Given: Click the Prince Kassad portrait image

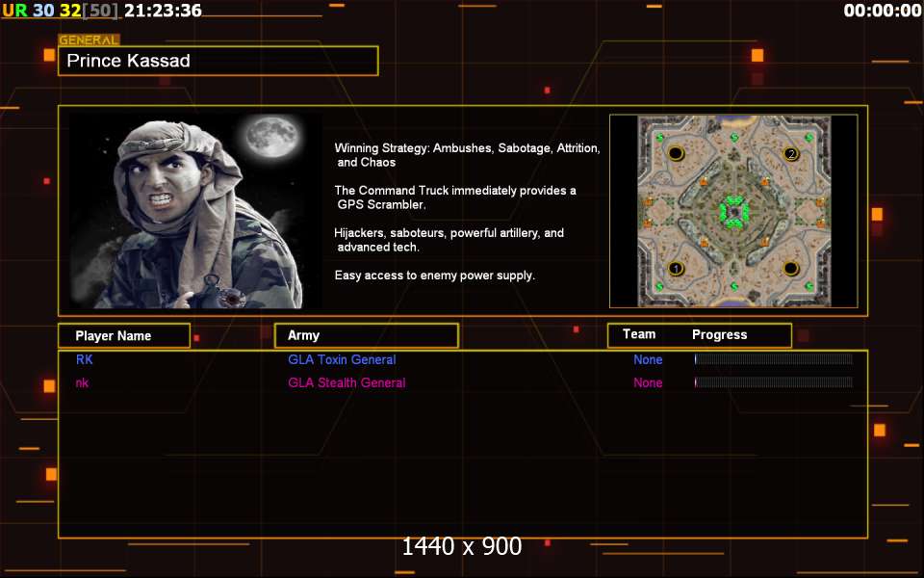Looking at the screenshot, I should [x=196, y=211].
